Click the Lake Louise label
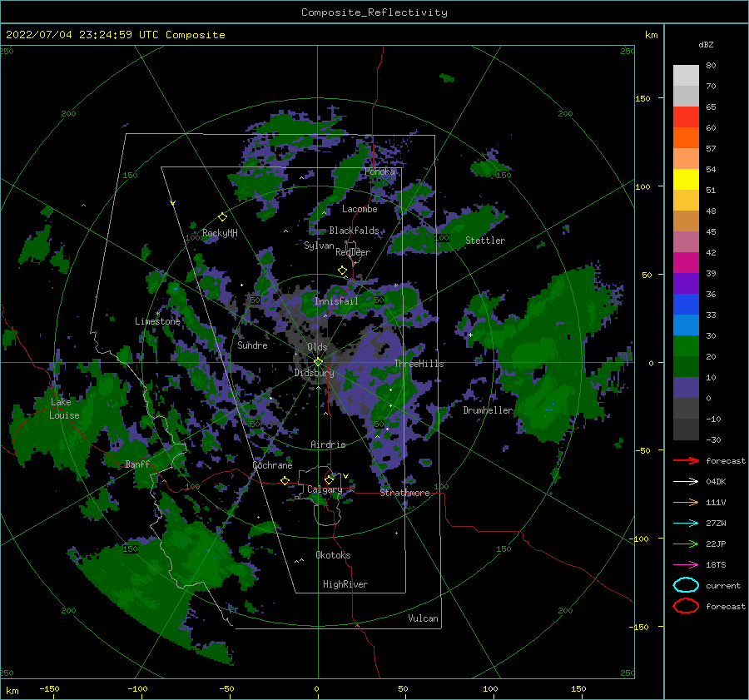This screenshot has width=749, height=700. point(64,409)
